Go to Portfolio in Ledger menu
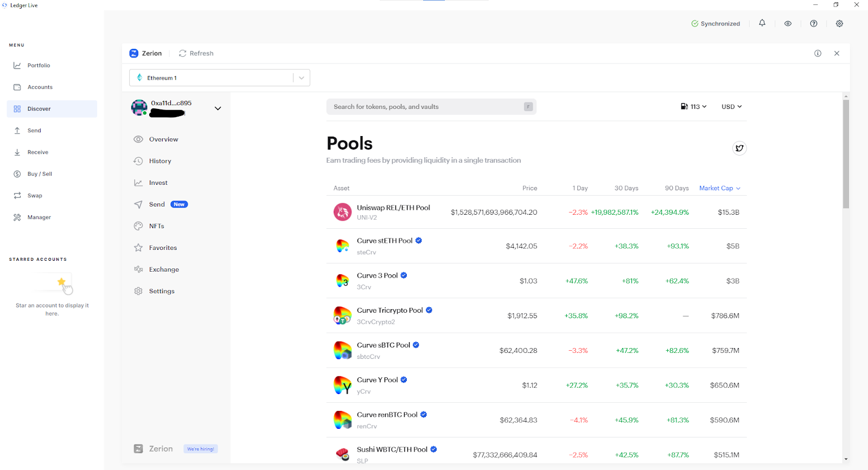The image size is (868, 470). 52,65
